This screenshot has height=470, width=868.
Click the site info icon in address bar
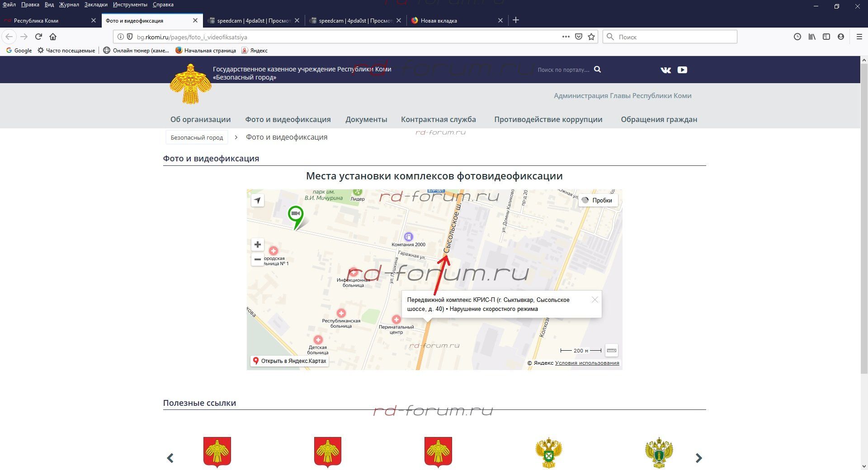point(120,37)
